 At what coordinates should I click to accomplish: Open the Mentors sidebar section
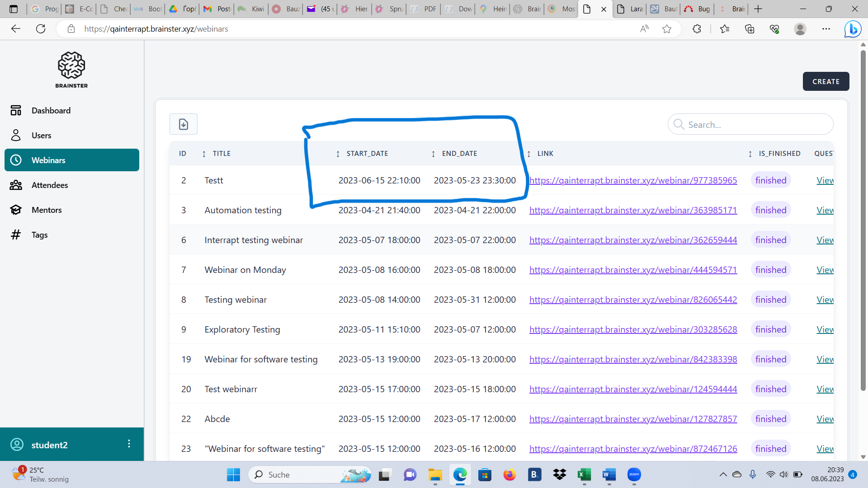(47, 210)
